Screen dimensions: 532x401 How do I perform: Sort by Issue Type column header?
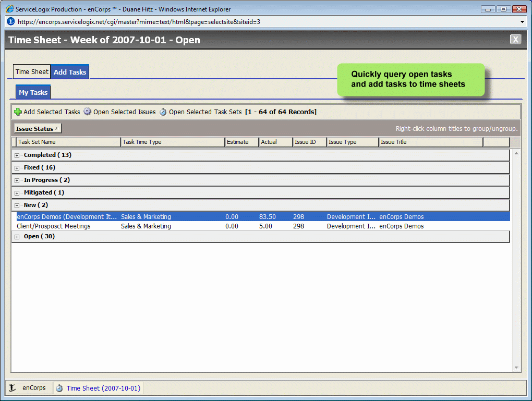pyautogui.click(x=353, y=142)
